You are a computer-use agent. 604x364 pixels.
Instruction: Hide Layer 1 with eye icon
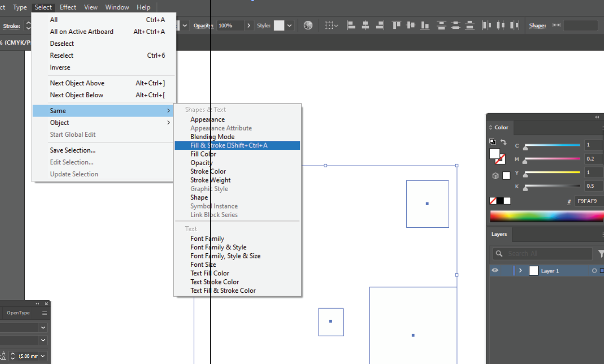coord(495,271)
